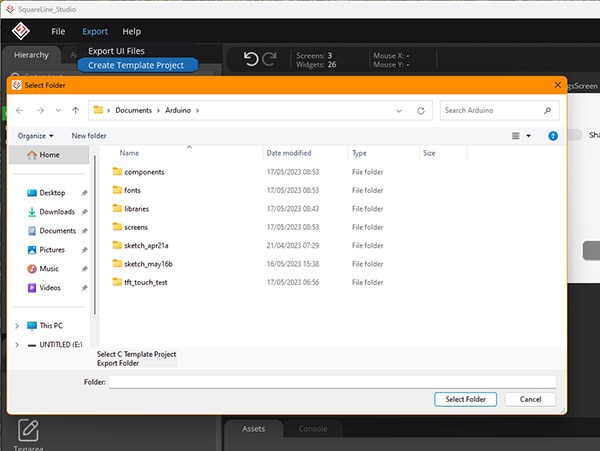Image resolution: width=600 pixels, height=451 pixels.
Task: Go up one folder level
Action: point(75,110)
